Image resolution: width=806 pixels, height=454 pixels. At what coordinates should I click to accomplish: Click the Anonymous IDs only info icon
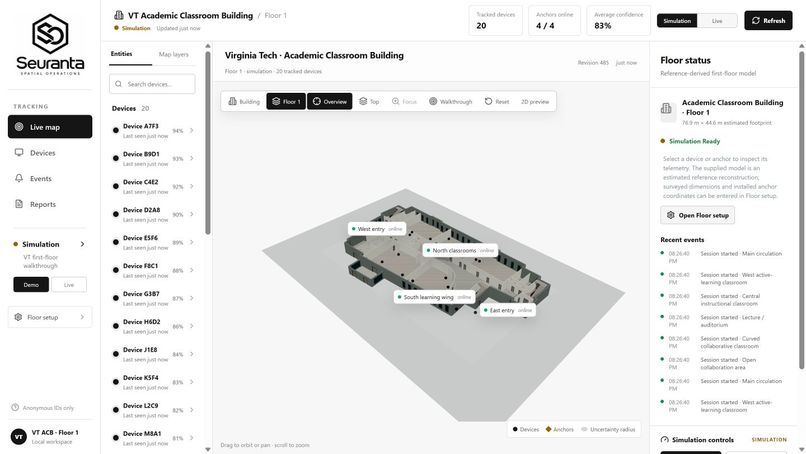tap(15, 408)
